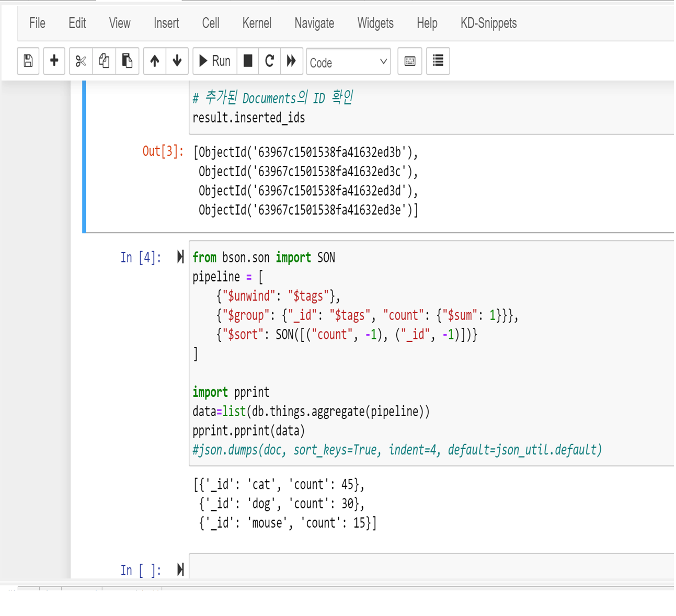
Task: Move the selected cell up
Action: [x=155, y=61]
